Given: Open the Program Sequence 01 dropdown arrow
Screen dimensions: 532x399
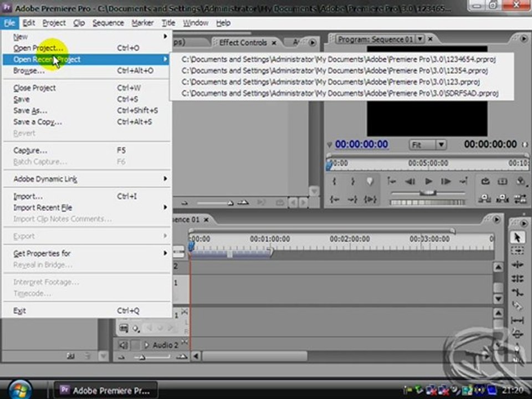Looking at the screenshot, I should click(x=420, y=39).
